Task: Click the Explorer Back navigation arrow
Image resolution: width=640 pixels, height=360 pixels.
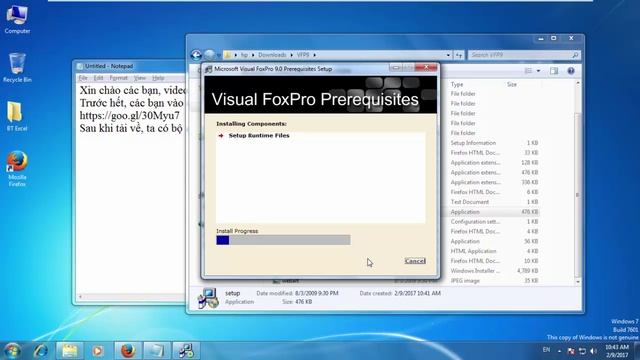Action: 196,55
